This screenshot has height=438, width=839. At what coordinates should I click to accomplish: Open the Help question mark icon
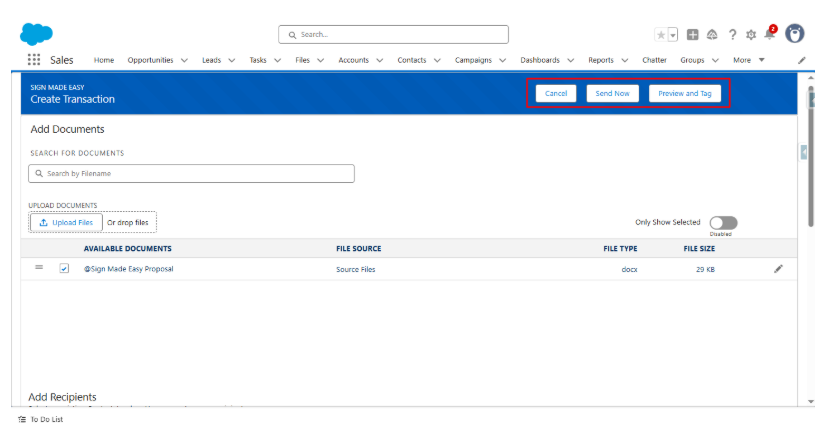pyautogui.click(x=732, y=35)
